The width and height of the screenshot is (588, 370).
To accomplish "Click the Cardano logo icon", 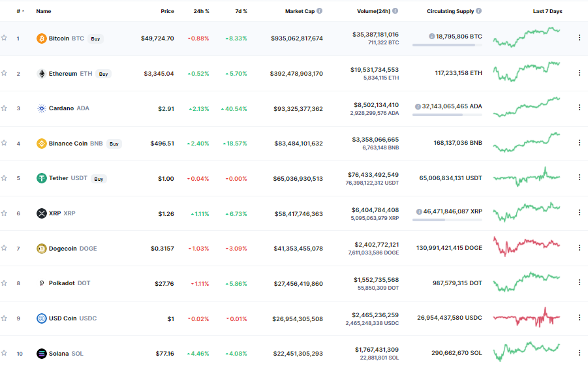I will coord(42,108).
